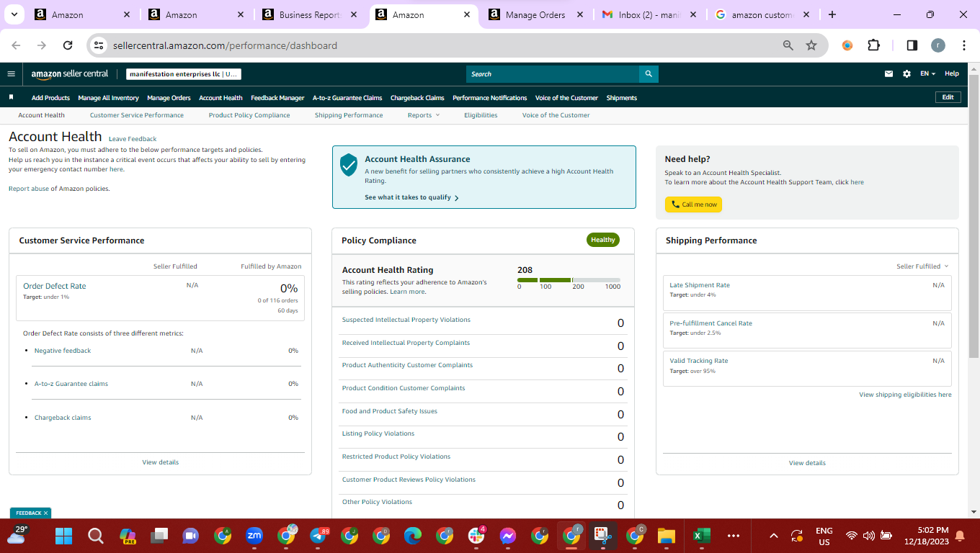Open the Shipping Performance sub-tab
Image resolution: width=980 pixels, height=553 pixels.
(x=349, y=115)
